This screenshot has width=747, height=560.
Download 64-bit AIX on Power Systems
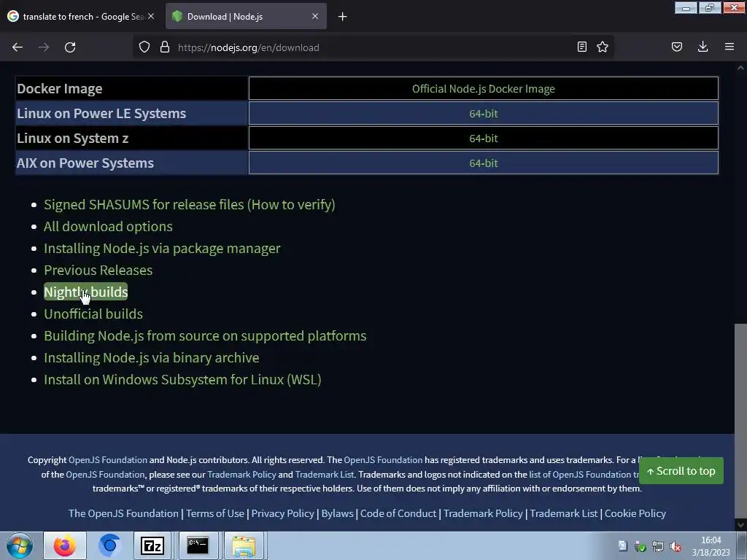click(x=483, y=163)
